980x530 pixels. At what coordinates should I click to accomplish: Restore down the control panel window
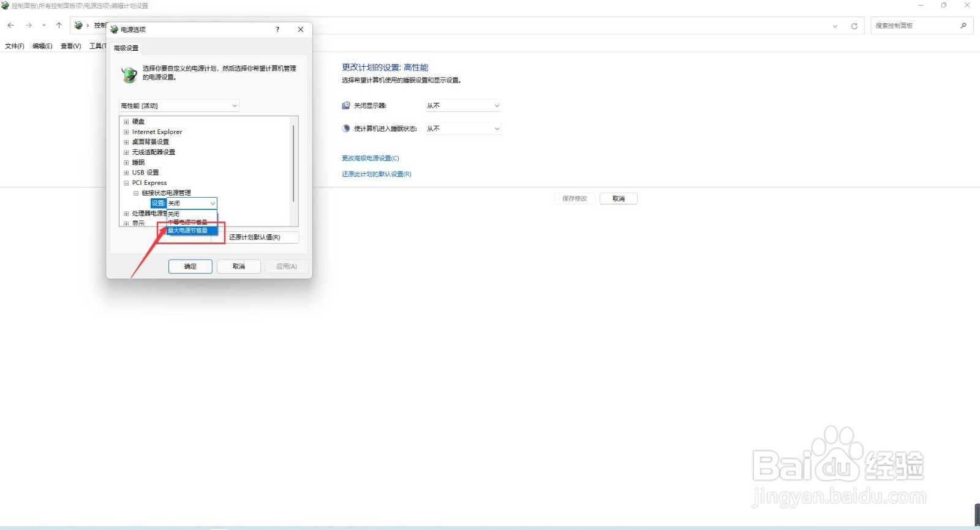(944, 6)
